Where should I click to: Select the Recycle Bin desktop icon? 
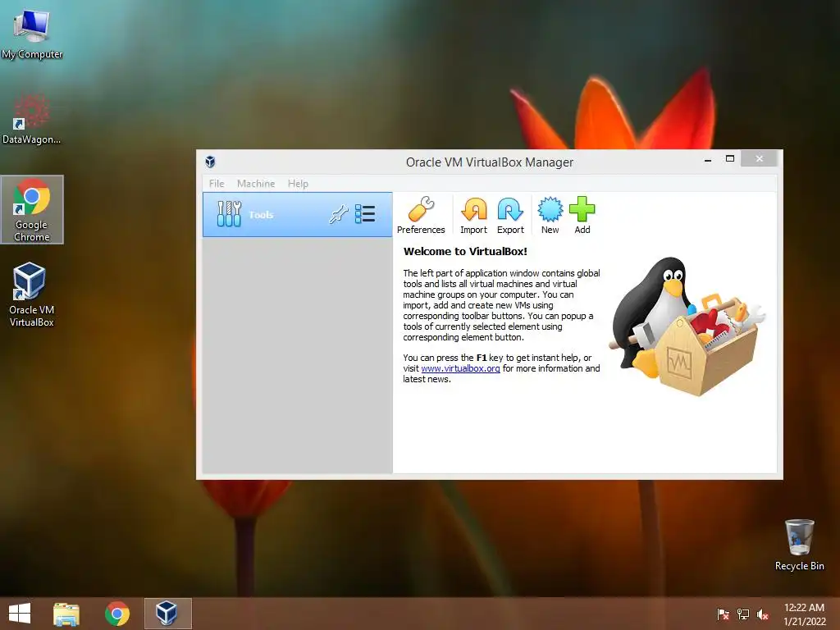pyautogui.click(x=799, y=545)
